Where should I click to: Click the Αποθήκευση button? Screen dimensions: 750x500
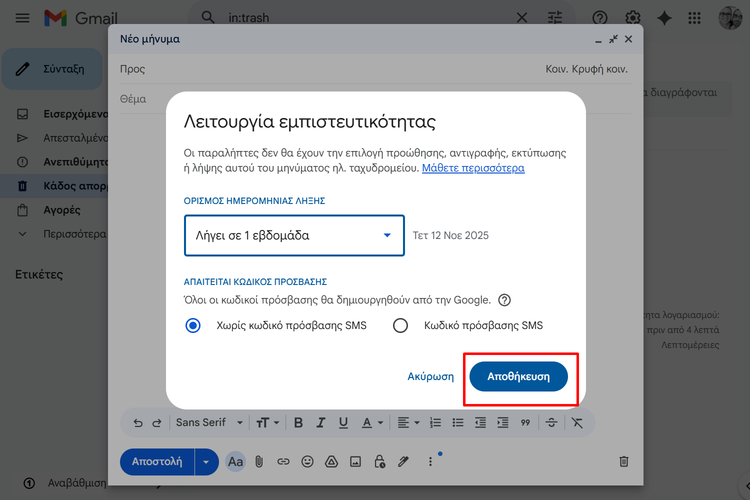pyautogui.click(x=519, y=377)
